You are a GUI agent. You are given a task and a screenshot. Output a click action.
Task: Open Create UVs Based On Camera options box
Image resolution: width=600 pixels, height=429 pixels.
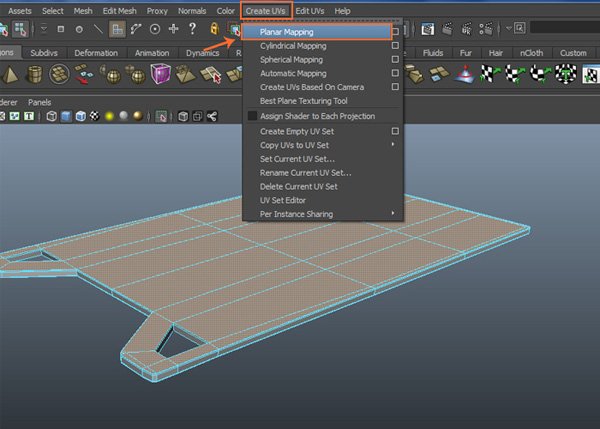395,87
